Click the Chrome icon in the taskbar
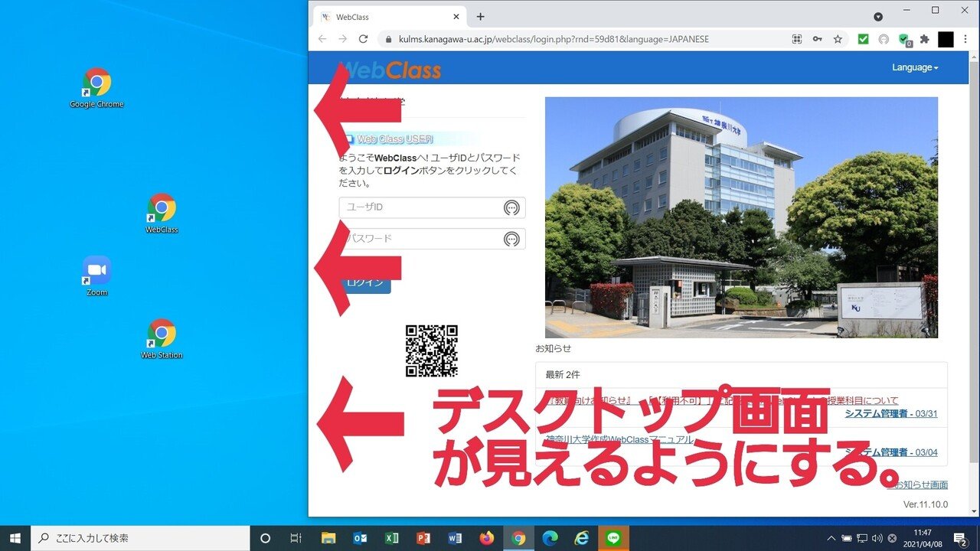 click(518, 538)
